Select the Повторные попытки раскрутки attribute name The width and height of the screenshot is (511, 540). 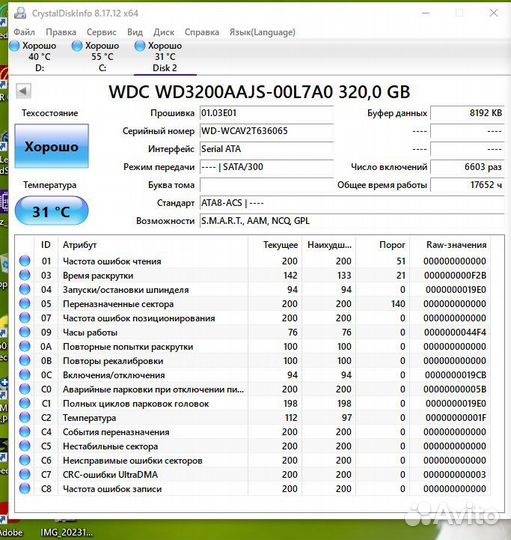[x=128, y=347]
